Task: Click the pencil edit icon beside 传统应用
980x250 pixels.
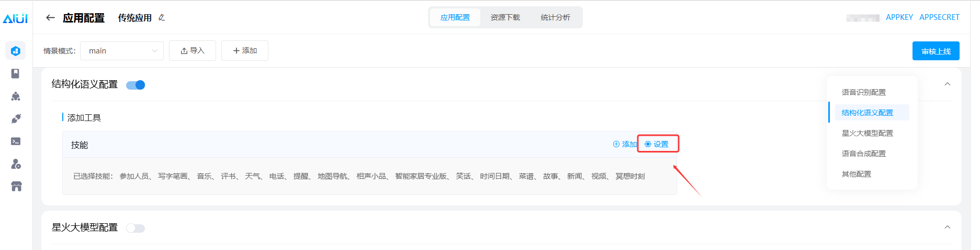Action: click(162, 17)
